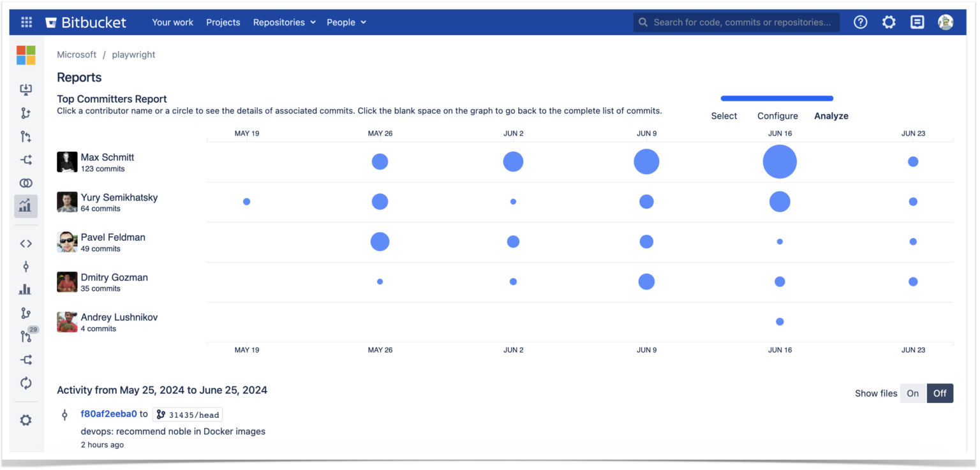Keep Show files set to Off

tap(940, 393)
